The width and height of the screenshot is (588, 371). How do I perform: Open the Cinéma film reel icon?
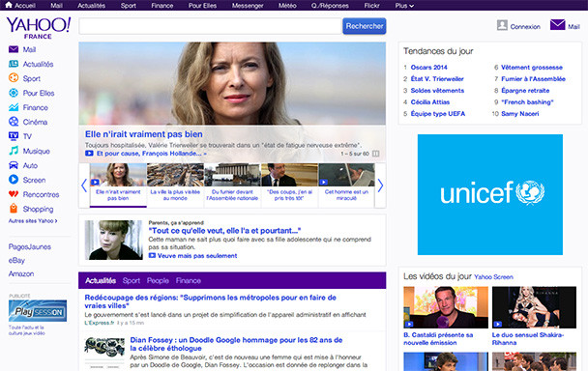pyautogui.click(x=14, y=122)
